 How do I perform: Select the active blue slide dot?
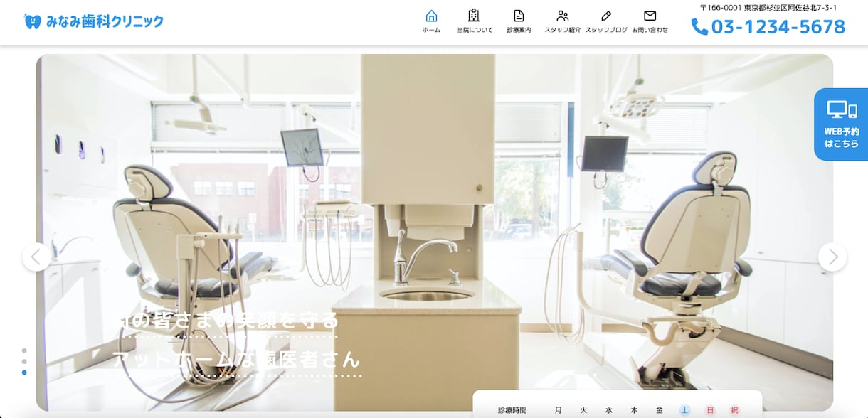click(24, 373)
